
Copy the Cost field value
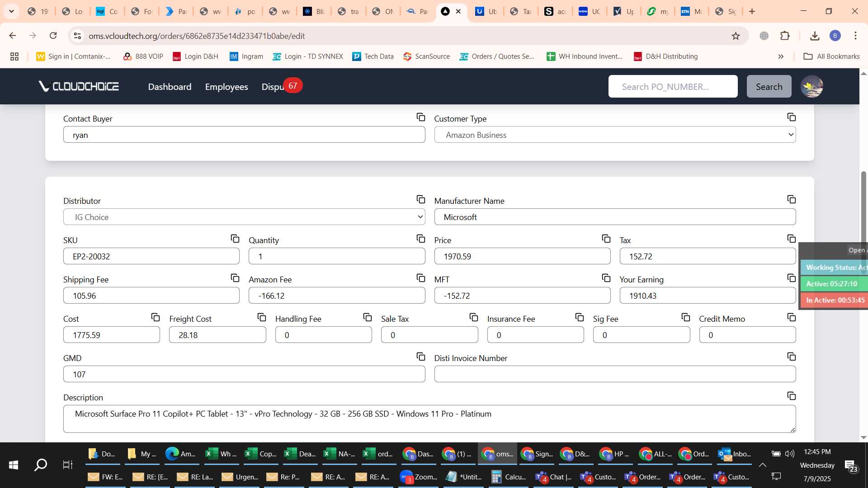coord(156,318)
